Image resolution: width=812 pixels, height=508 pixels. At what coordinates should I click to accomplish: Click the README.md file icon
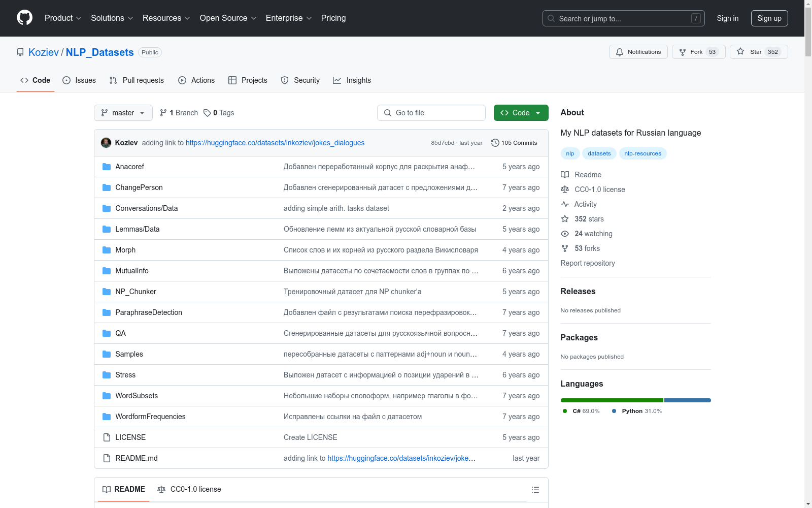pos(107,458)
